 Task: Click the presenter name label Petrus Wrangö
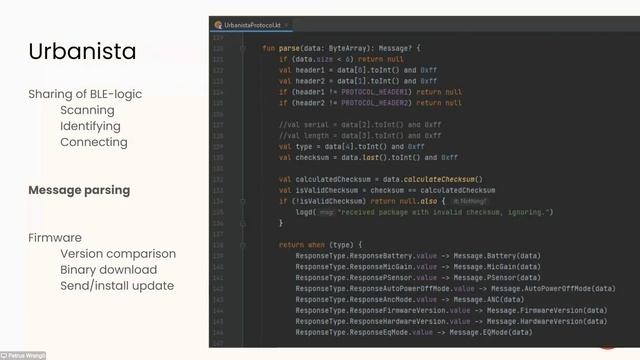23,356
